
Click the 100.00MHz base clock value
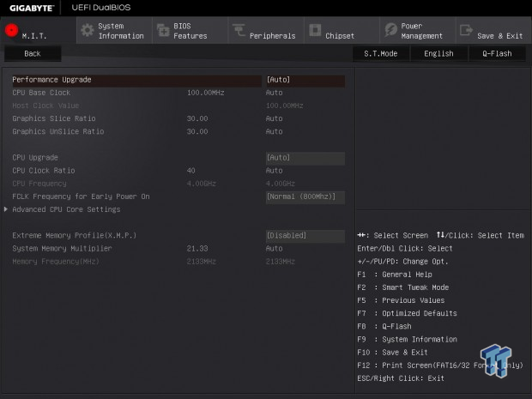coord(205,93)
